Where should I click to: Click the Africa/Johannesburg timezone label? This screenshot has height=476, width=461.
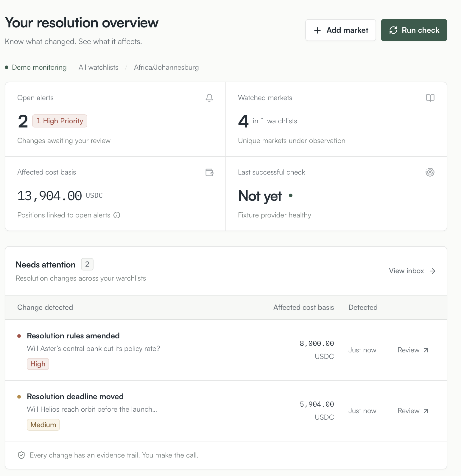coord(166,67)
